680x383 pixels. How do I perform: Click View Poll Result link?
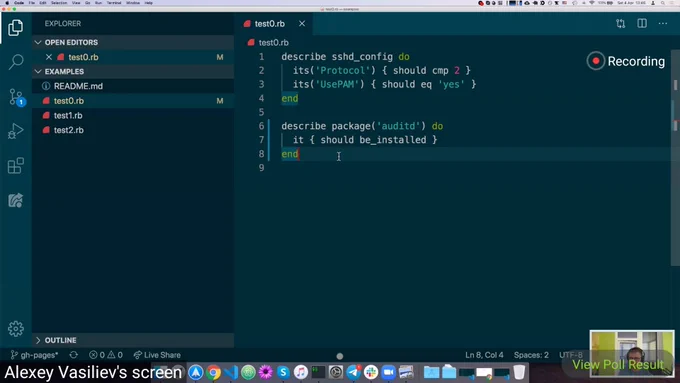pyautogui.click(x=618, y=365)
